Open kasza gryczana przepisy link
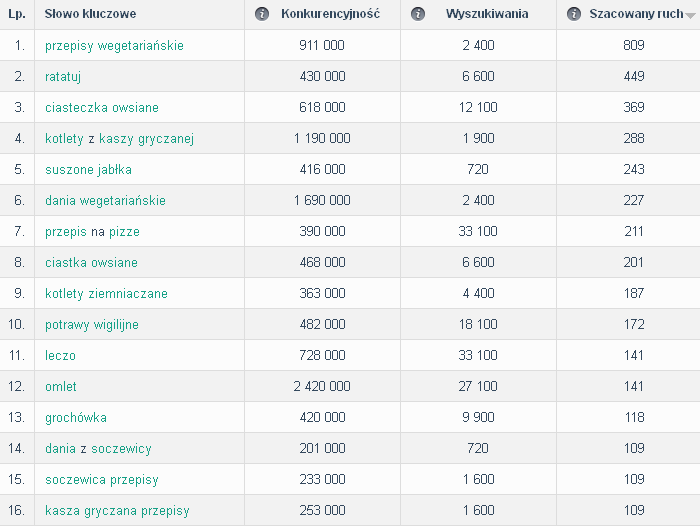The width and height of the screenshot is (700, 526). click(117, 510)
